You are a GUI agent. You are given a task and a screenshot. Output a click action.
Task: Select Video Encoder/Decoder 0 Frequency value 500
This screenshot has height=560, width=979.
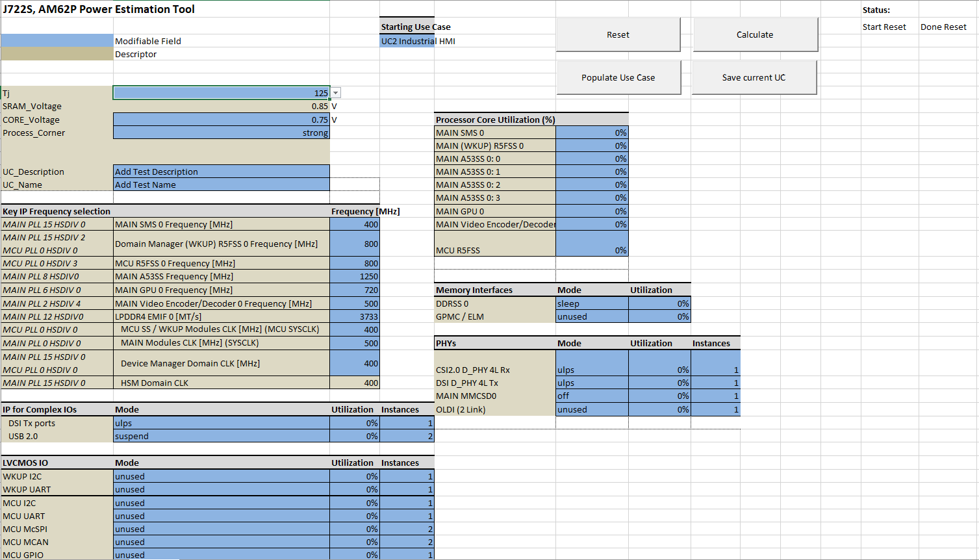[355, 303]
